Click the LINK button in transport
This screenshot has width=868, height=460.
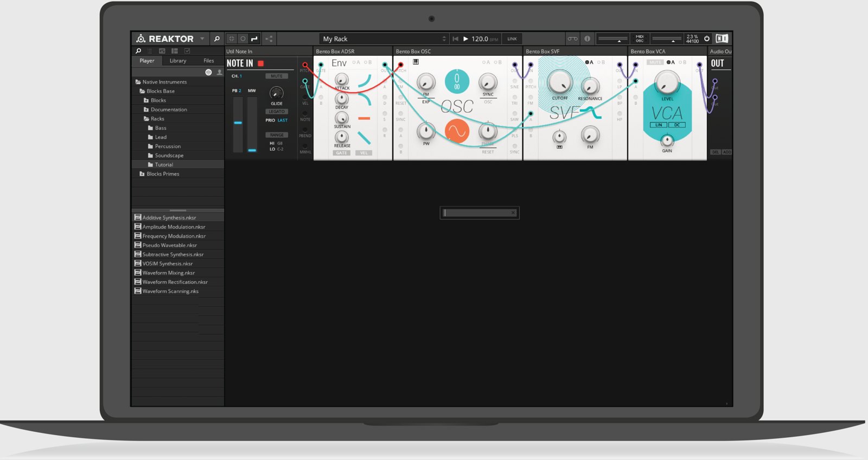(512, 39)
